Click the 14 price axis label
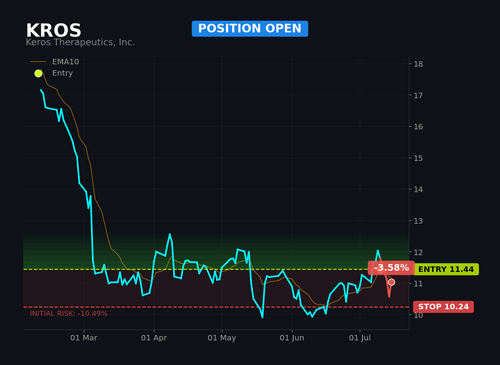This screenshot has height=365, width=500. [418, 189]
